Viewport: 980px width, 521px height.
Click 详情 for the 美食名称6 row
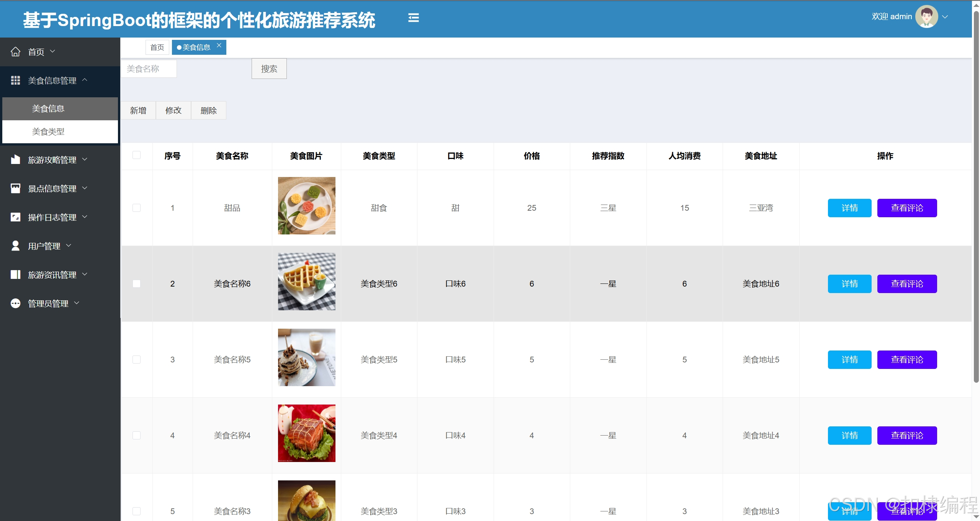[849, 284]
